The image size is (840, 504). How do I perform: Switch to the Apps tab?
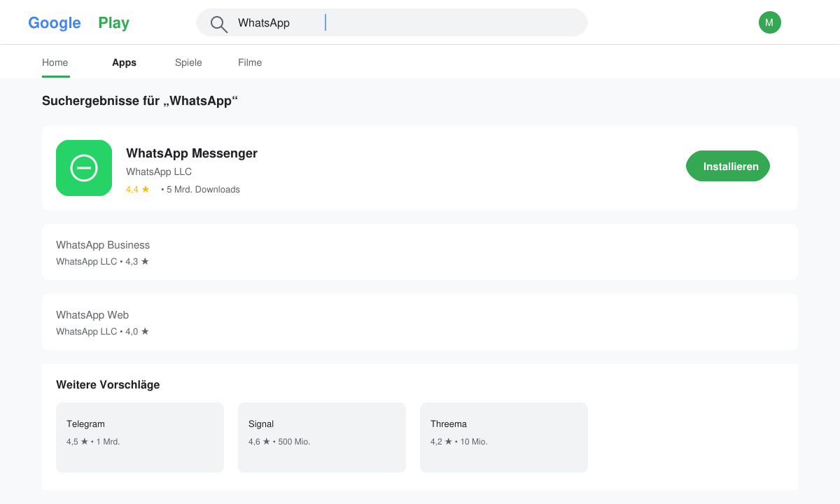pos(124,62)
